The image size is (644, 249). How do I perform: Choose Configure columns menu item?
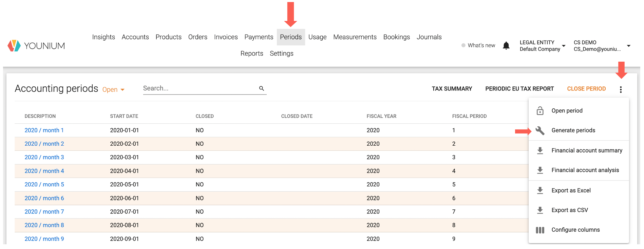click(x=579, y=230)
